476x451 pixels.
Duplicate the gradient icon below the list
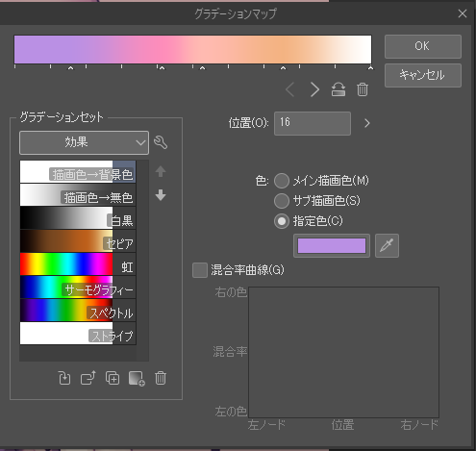[x=113, y=378]
